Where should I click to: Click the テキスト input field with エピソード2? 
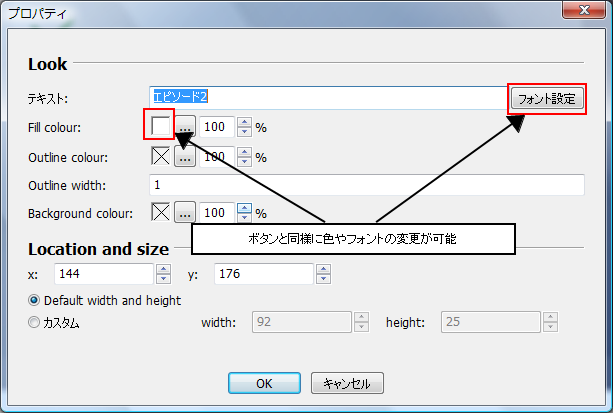328,98
